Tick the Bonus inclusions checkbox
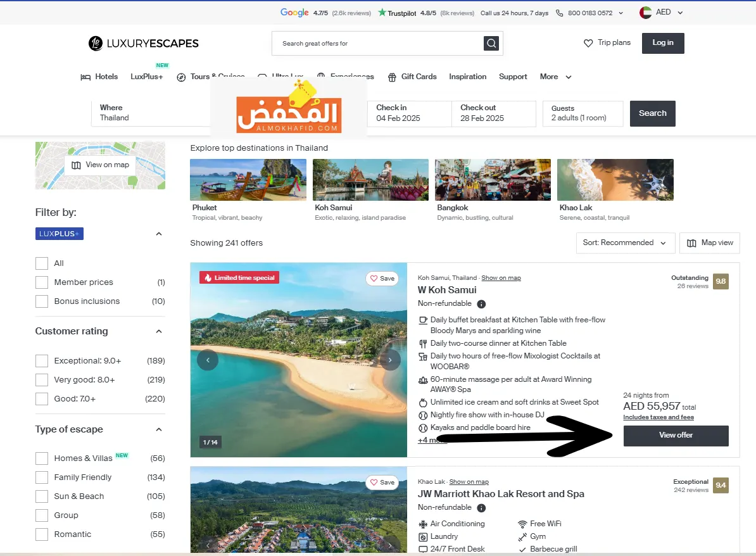The width and height of the screenshot is (756, 556). click(42, 301)
